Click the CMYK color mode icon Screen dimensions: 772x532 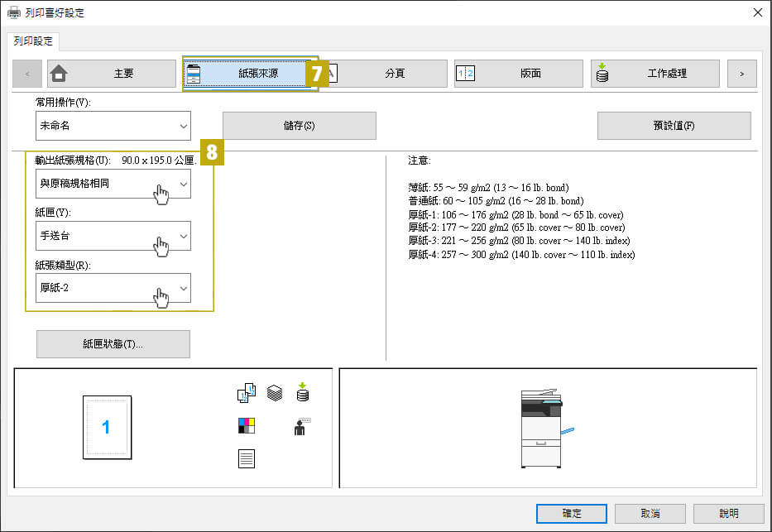pyautogui.click(x=247, y=426)
